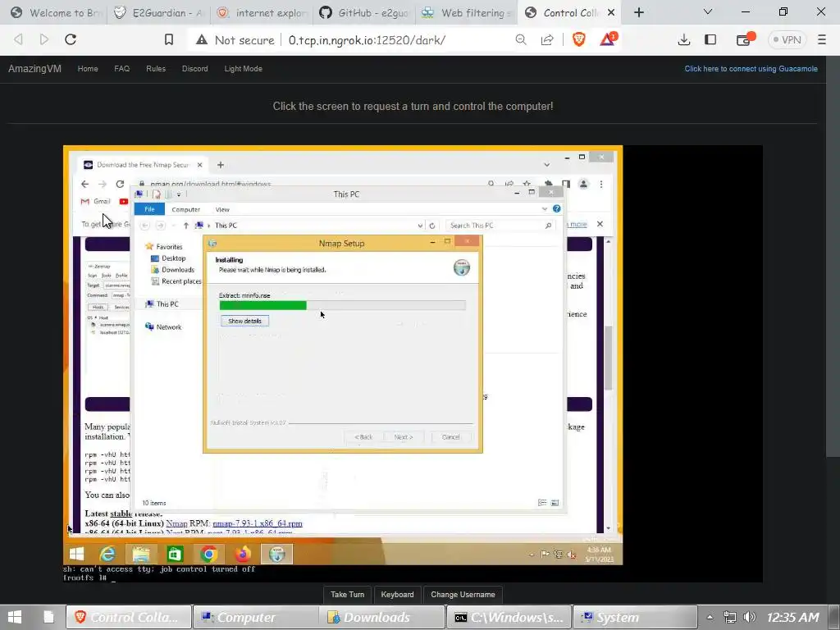The image size is (840, 630).
Task: Switch to internet explorer tab
Action: (x=262, y=12)
